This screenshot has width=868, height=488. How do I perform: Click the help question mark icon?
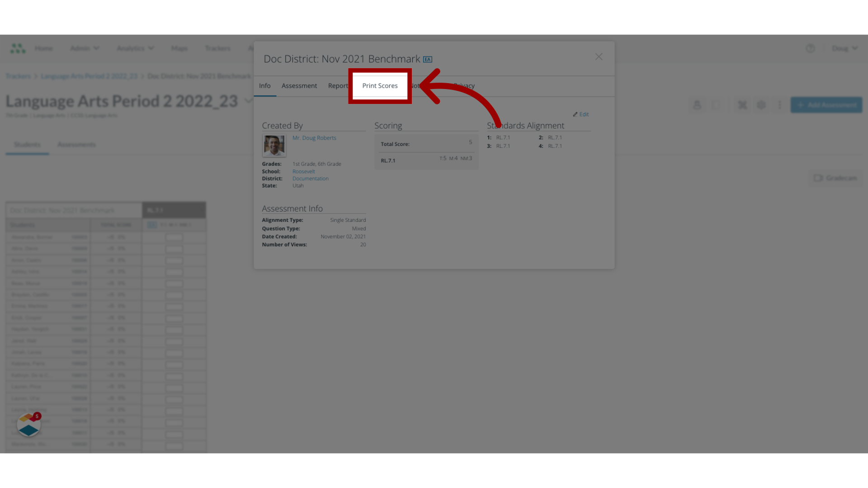tap(810, 48)
